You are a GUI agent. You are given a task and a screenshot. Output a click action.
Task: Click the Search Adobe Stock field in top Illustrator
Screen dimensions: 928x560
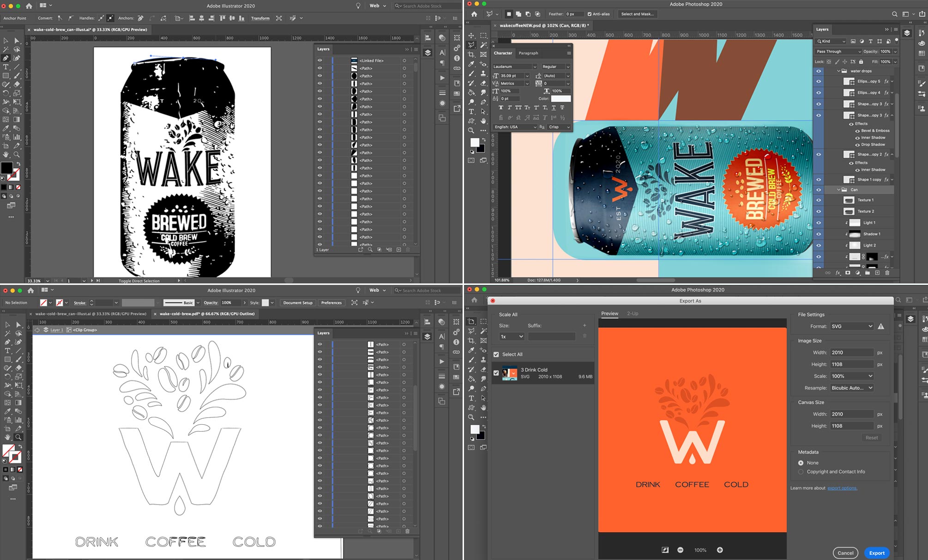coord(427,6)
